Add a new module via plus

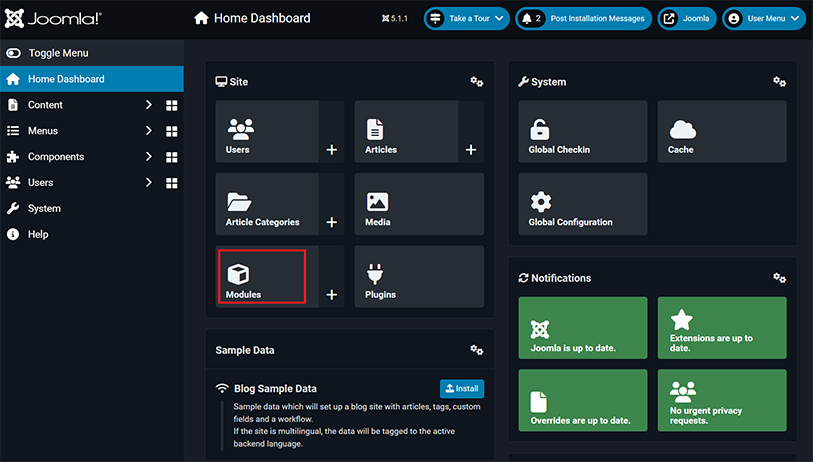[x=332, y=295]
